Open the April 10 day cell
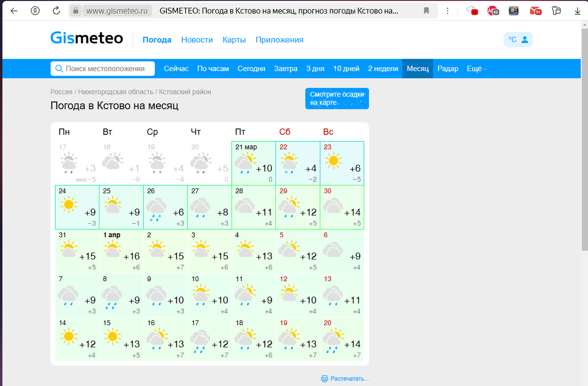 click(209, 295)
